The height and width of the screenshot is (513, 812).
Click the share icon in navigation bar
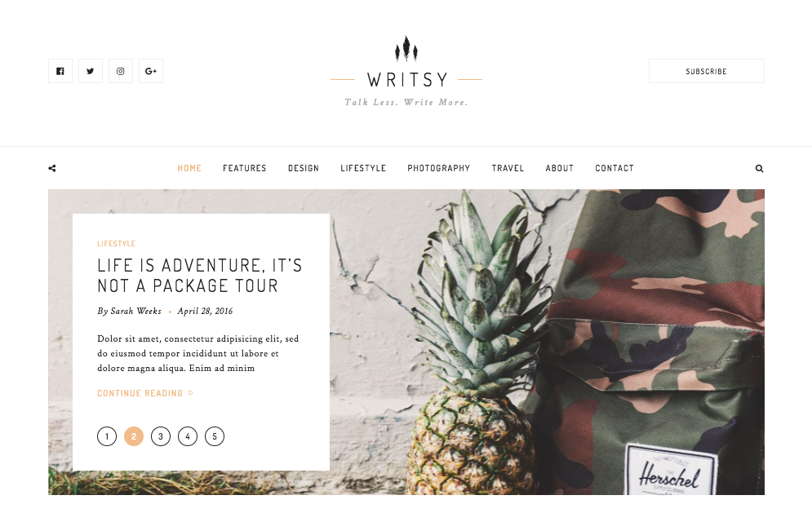[x=51, y=168]
